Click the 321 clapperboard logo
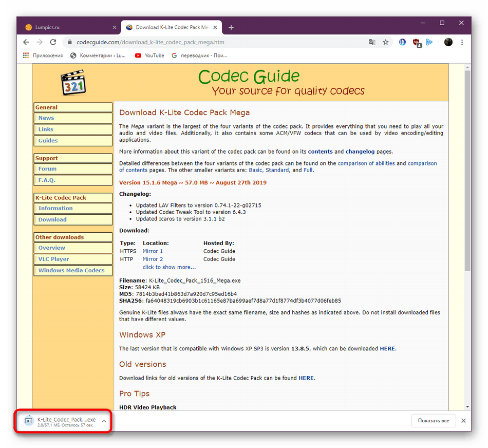The height and width of the screenshot is (448, 488). (73, 83)
